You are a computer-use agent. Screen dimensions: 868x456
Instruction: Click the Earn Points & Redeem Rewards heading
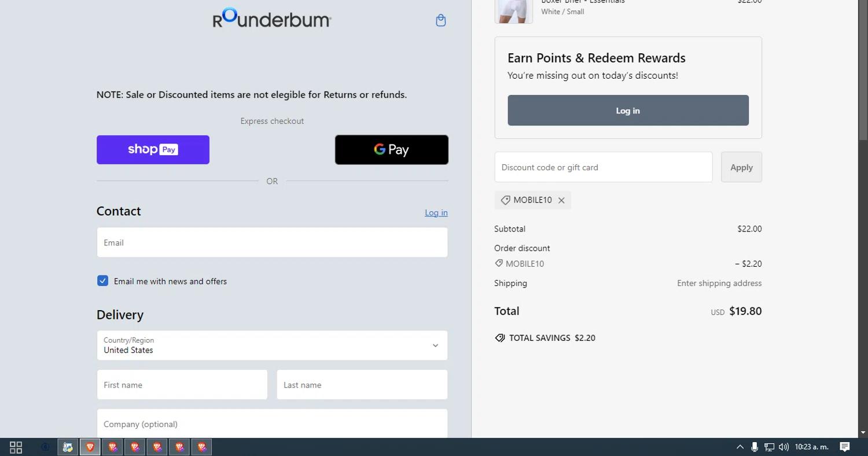pos(597,58)
